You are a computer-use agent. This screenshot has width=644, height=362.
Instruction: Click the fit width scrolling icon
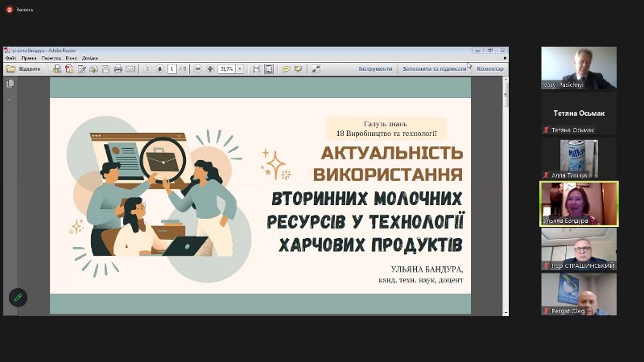point(256,69)
